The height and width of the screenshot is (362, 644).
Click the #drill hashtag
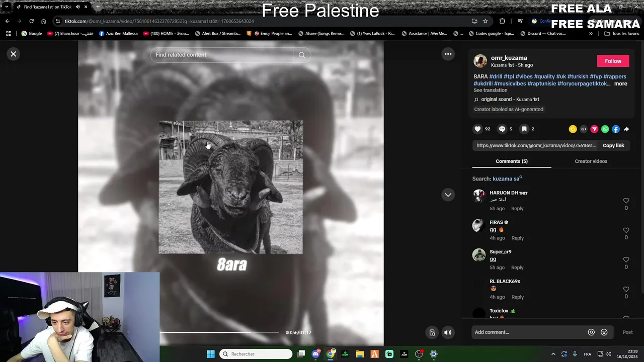(x=496, y=77)
